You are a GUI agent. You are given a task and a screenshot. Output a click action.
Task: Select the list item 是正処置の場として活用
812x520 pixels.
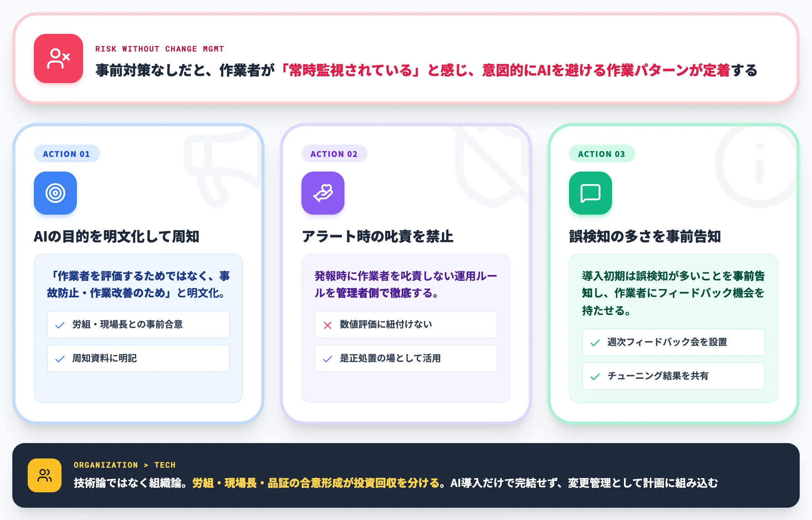tap(406, 358)
